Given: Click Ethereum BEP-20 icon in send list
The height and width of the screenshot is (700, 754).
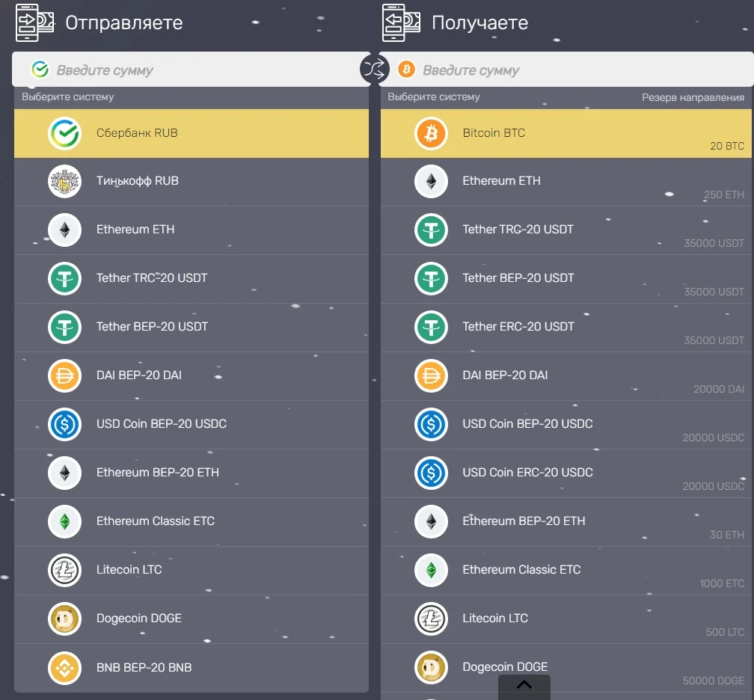Looking at the screenshot, I should pos(64,473).
